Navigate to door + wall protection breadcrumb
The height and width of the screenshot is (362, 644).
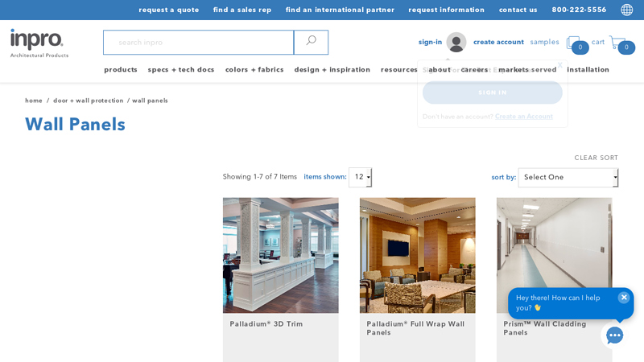(x=89, y=101)
